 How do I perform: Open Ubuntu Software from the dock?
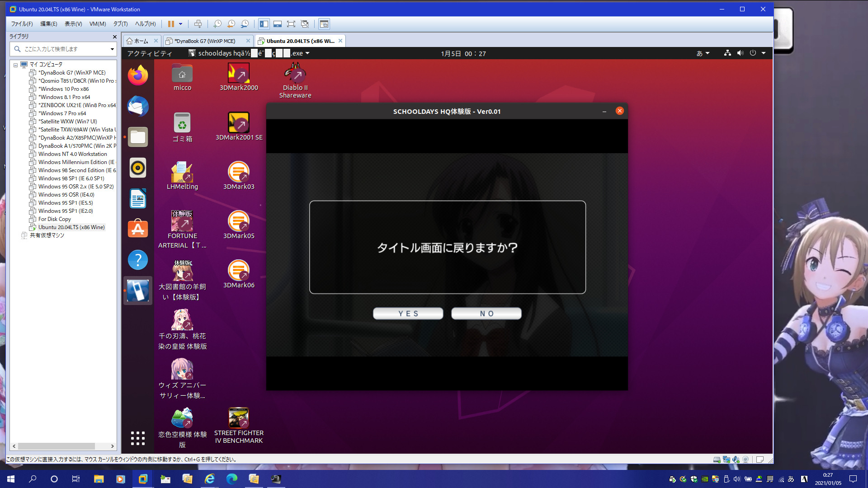[138, 229]
